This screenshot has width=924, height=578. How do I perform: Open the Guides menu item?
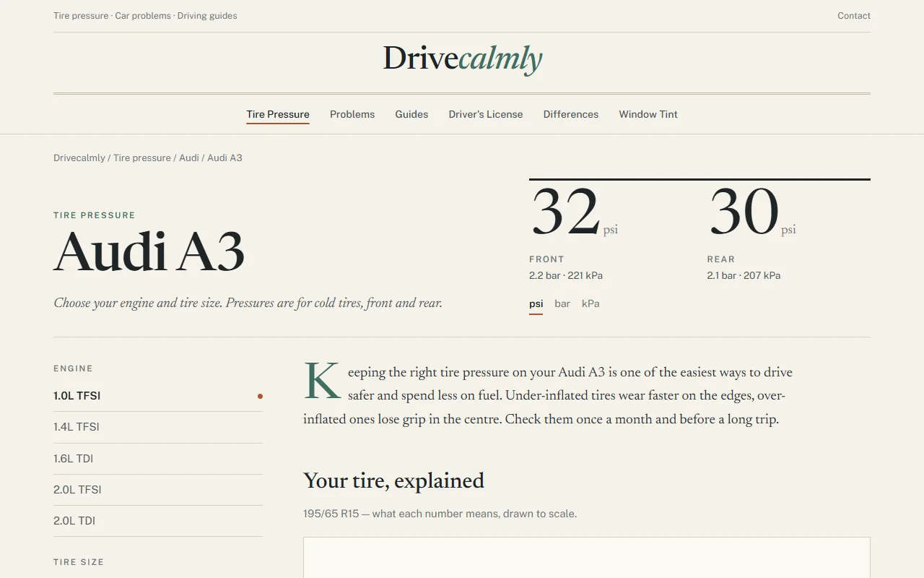click(411, 114)
